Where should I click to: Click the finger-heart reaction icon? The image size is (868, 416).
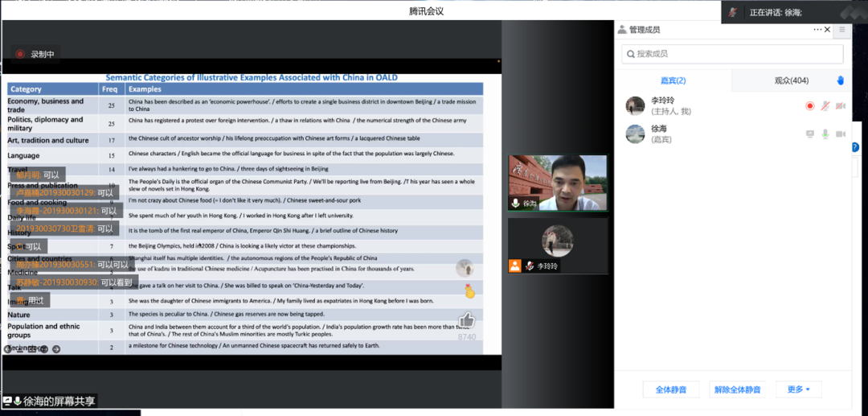[x=469, y=290]
